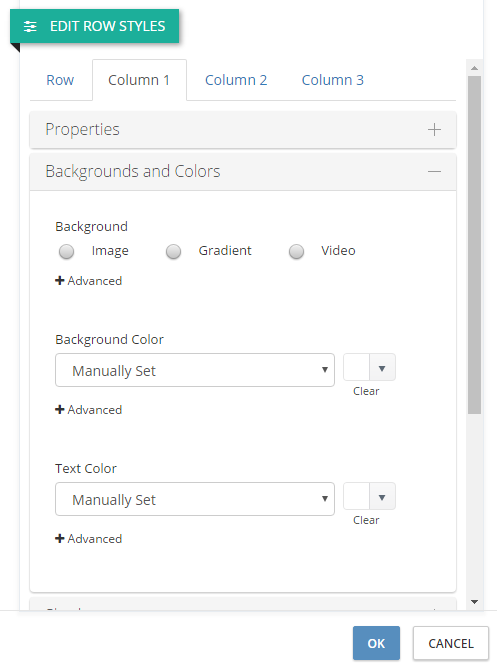Switch to the Column 2 tab

point(236,80)
